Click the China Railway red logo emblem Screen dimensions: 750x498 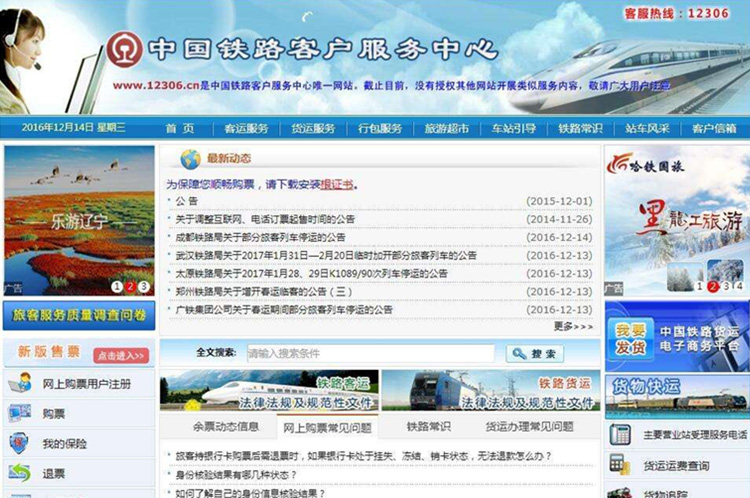tap(124, 49)
